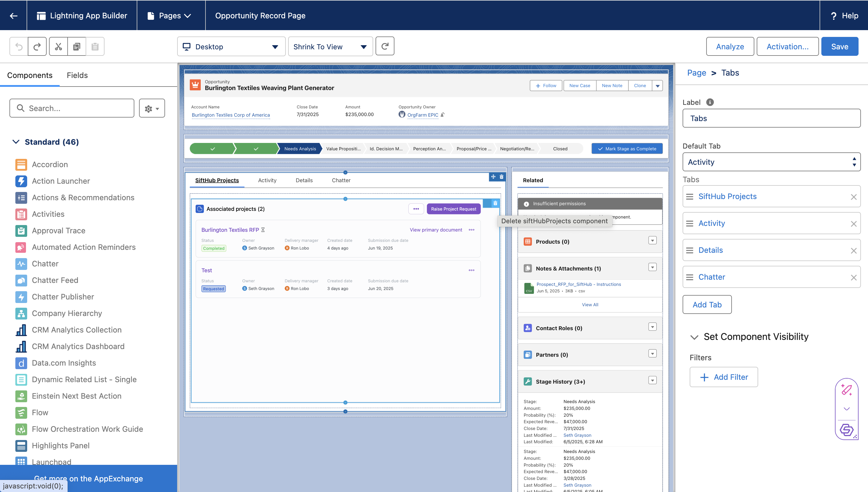Open the Desktop form factor dropdown
Image resolution: width=868 pixels, height=492 pixels.
tap(231, 47)
